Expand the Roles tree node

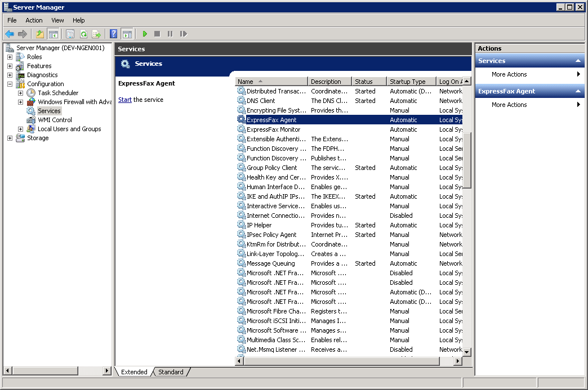10,57
